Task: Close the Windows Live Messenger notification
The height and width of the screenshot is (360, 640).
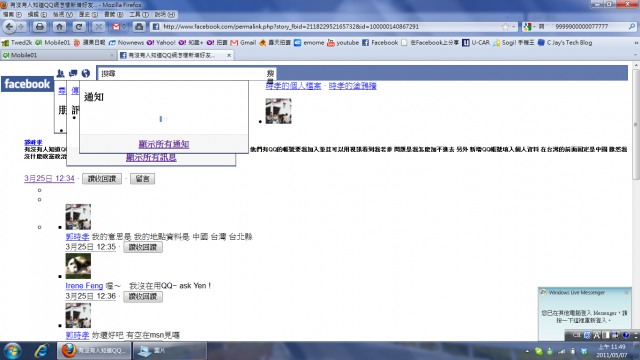Action: (x=627, y=293)
